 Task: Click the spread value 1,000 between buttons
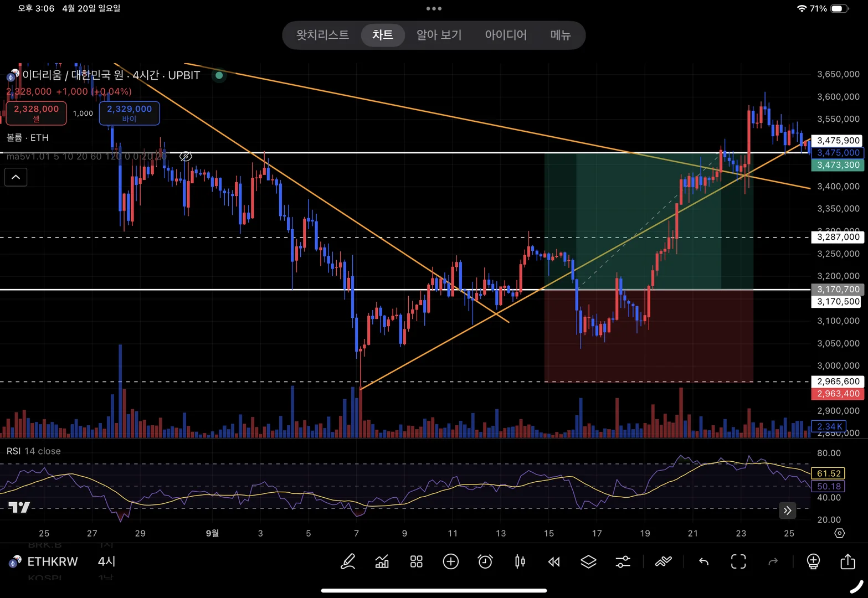point(83,114)
